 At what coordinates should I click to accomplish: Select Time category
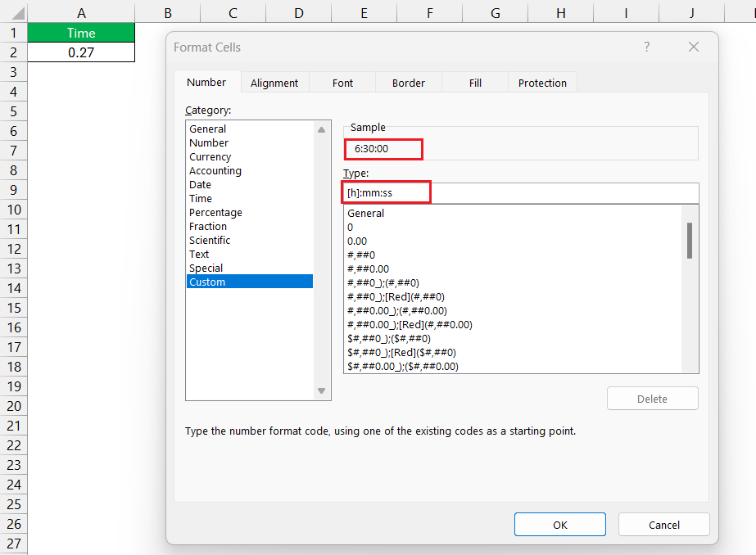[250, 198]
